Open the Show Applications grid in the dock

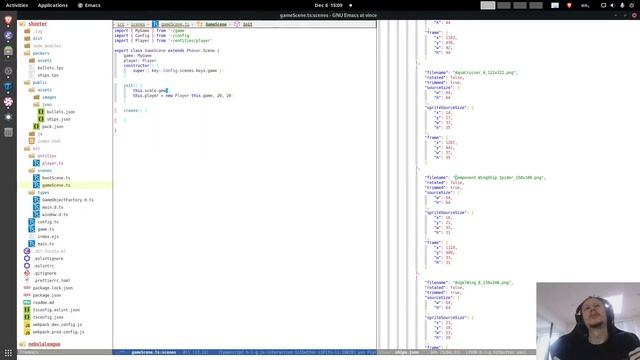(x=8, y=353)
